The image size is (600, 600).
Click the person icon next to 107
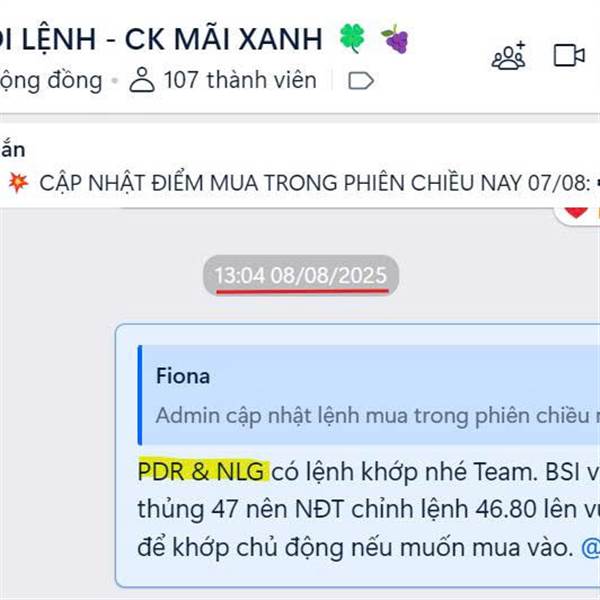pyautogui.click(x=142, y=80)
